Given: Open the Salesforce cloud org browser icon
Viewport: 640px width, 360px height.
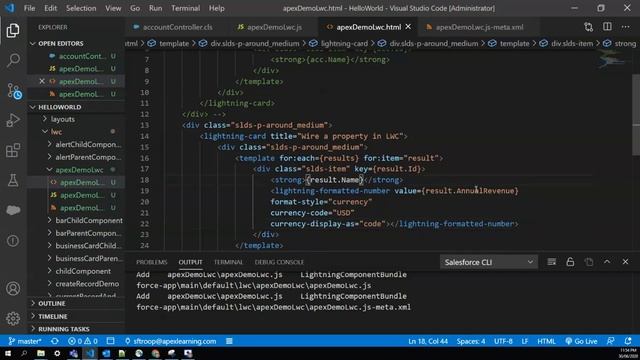Looking at the screenshot, I should pyautogui.click(x=13, y=210).
